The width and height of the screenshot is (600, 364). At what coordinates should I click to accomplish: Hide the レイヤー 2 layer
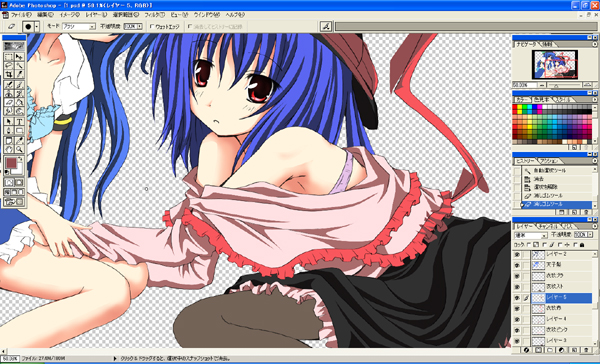pyautogui.click(x=517, y=255)
